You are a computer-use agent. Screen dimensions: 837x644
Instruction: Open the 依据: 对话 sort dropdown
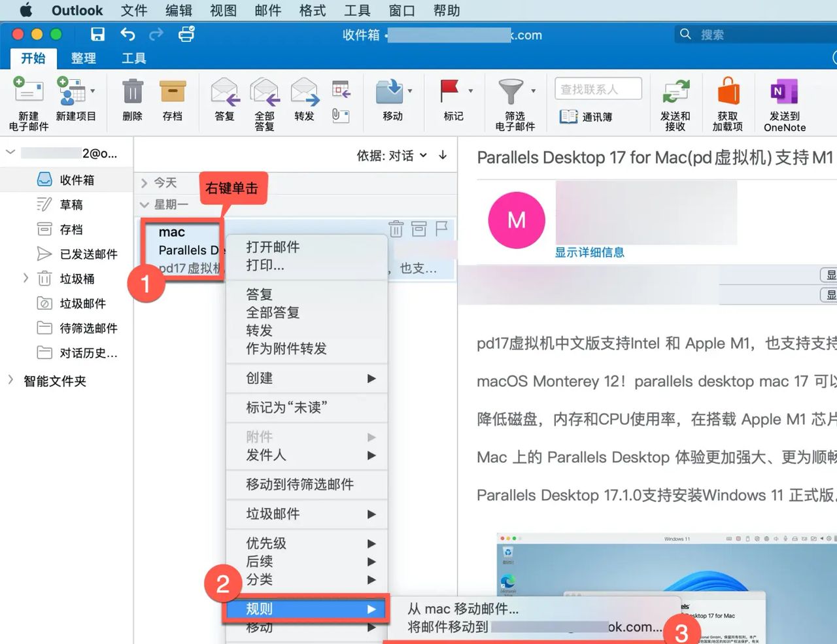(392, 156)
